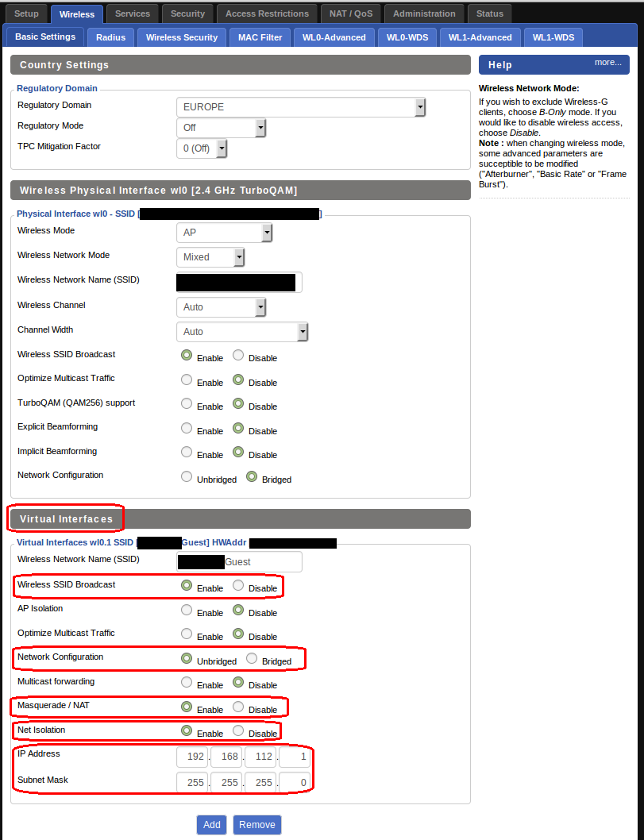
Task: Open the Status tab
Action: click(490, 13)
